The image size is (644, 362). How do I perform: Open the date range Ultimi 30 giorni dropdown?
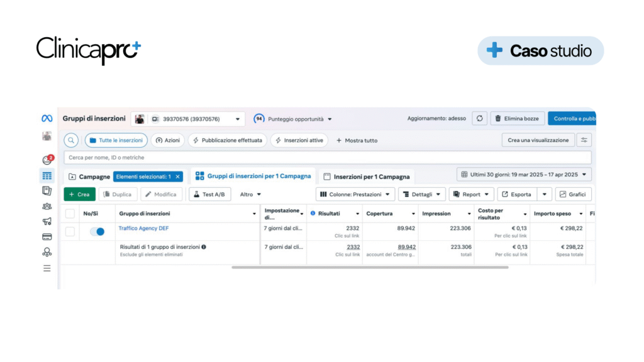[524, 175]
